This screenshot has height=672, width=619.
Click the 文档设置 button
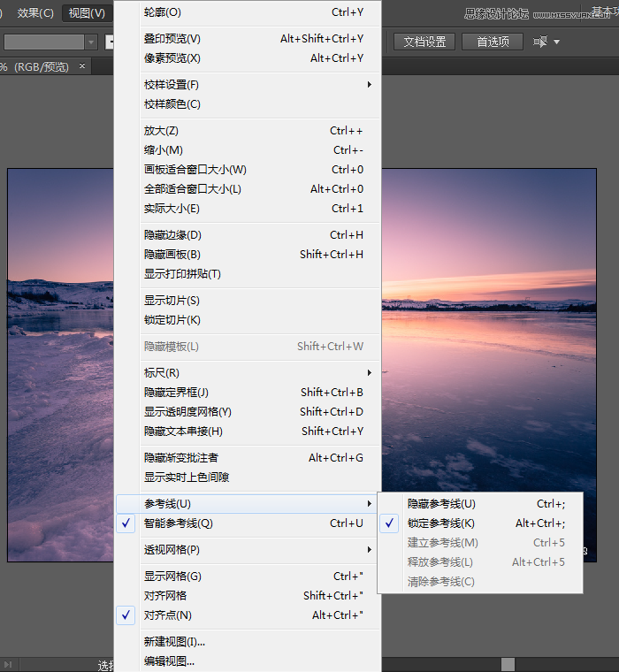tap(424, 42)
